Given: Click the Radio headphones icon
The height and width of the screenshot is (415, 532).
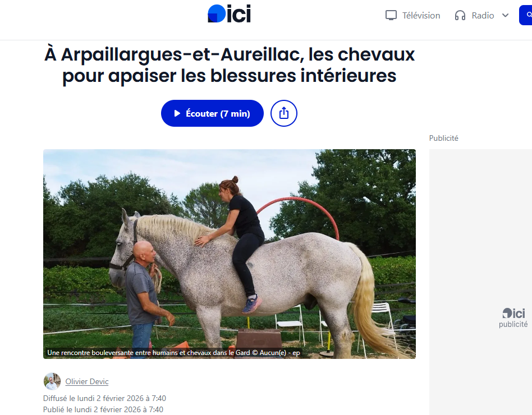Looking at the screenshot, I should 460,15.
